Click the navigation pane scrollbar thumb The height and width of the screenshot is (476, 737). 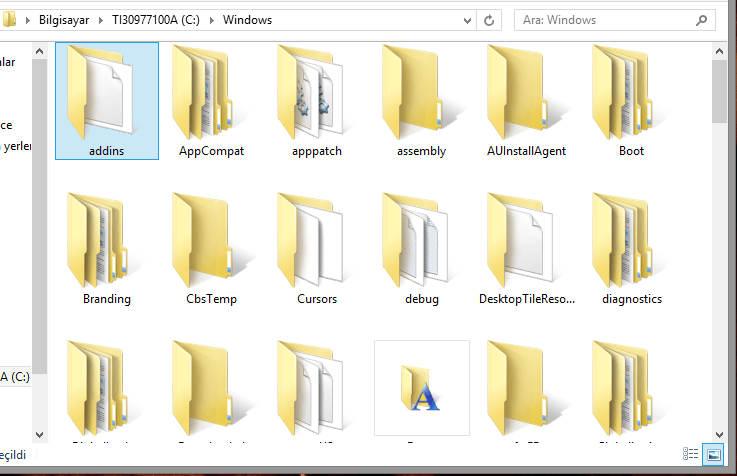pyautogui.click(x=39, y=216)
